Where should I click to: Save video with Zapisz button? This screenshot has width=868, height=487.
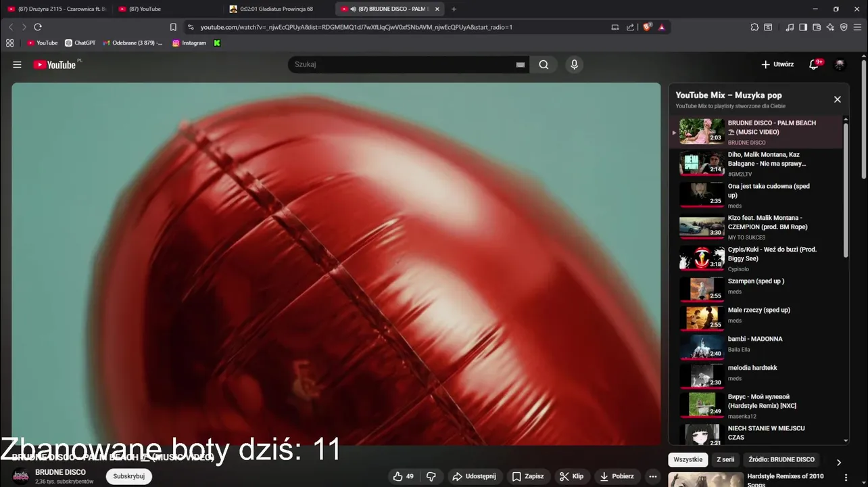528,476
